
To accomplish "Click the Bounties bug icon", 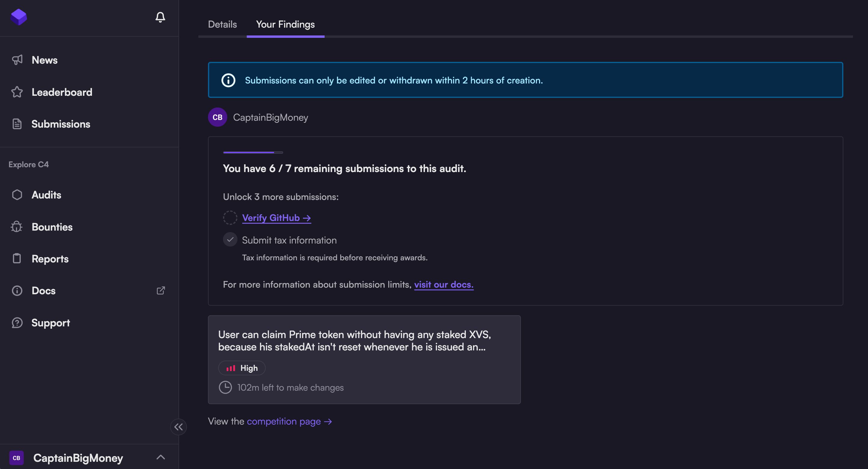I will point(17,227).
